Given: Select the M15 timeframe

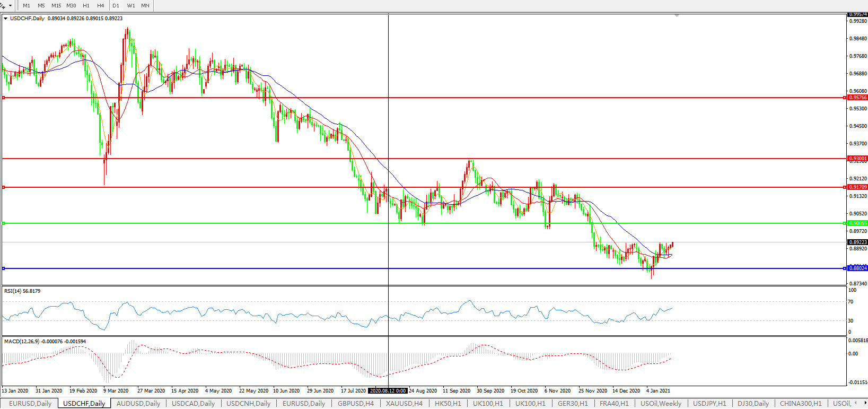Looking at the screenshot, I should coord(56,5).
